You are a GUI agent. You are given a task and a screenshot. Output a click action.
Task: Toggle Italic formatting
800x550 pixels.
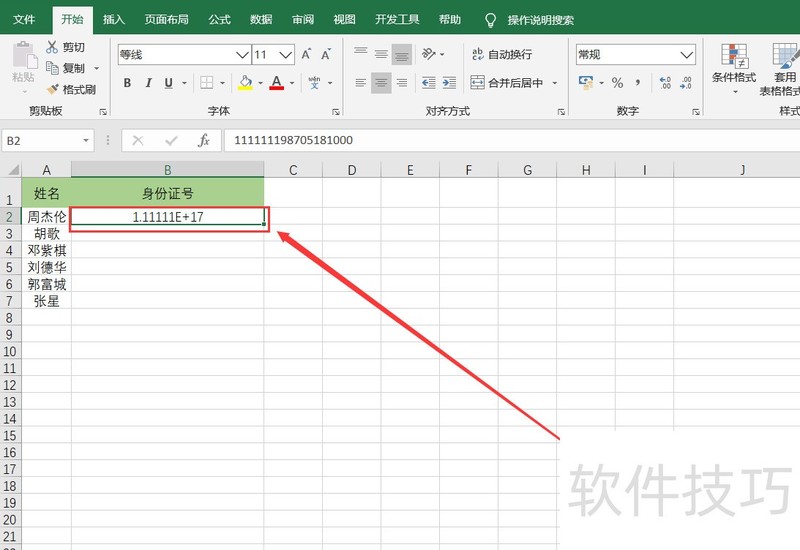148,83
